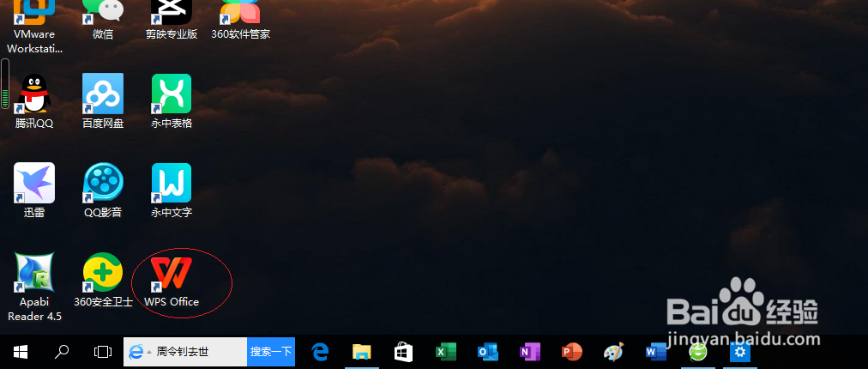
Task: Click the 搜索一下 search button
Action: click(x=271, y=351)
